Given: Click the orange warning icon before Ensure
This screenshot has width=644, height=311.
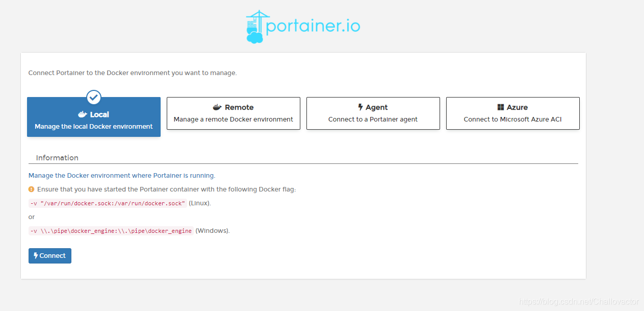Looking at the screenshot, I should [x=32, y=189].
